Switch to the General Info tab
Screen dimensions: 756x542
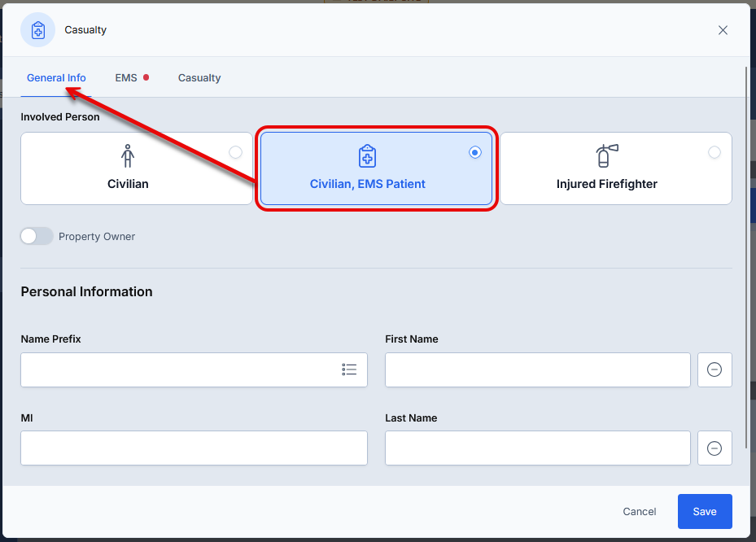coord(56,77)
